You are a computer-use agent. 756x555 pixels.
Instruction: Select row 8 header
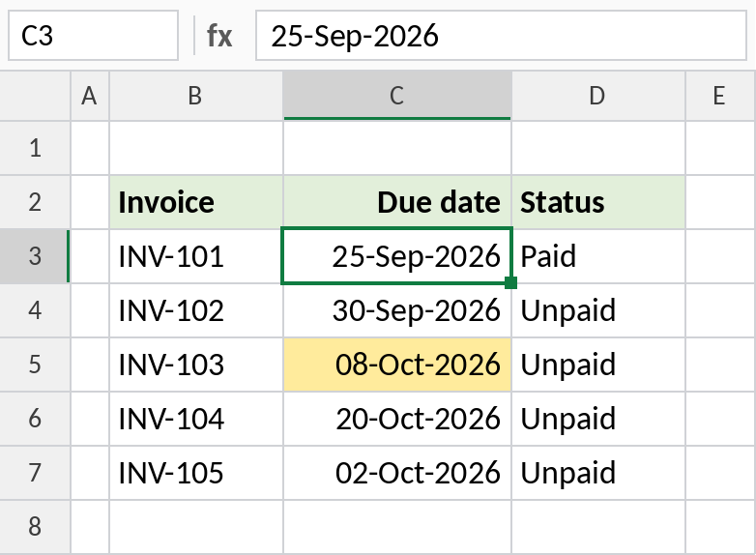click(35, 526)
